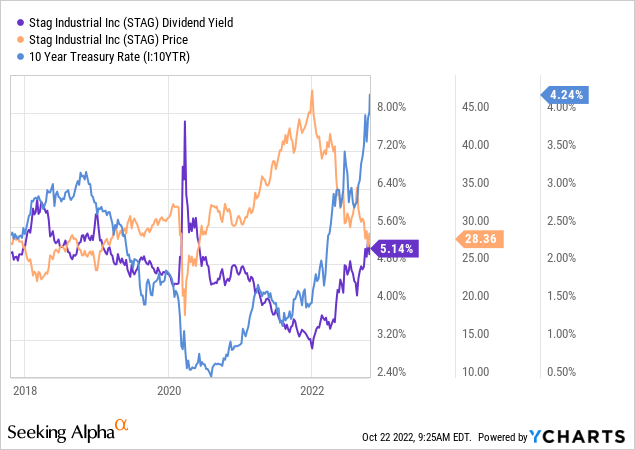Viewport: 635px width, 450px height.
Task: Select the 2020 x-axis label
Action: click(169, 388)
